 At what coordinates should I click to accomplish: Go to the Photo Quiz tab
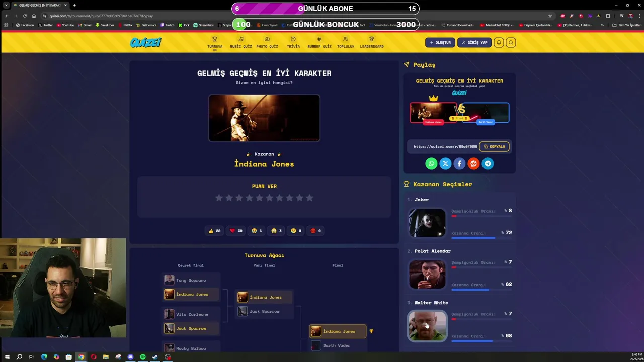click(267, 42)
